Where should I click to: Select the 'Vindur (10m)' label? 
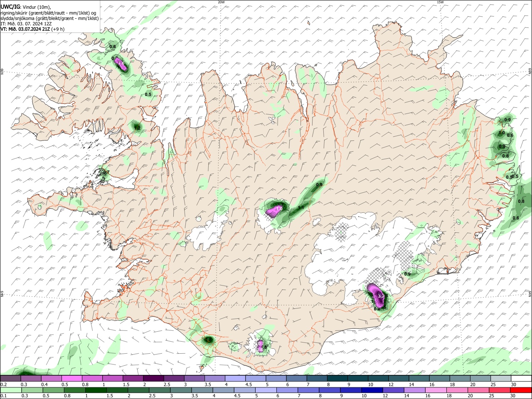pyautogui.click(x=37, y=7)
